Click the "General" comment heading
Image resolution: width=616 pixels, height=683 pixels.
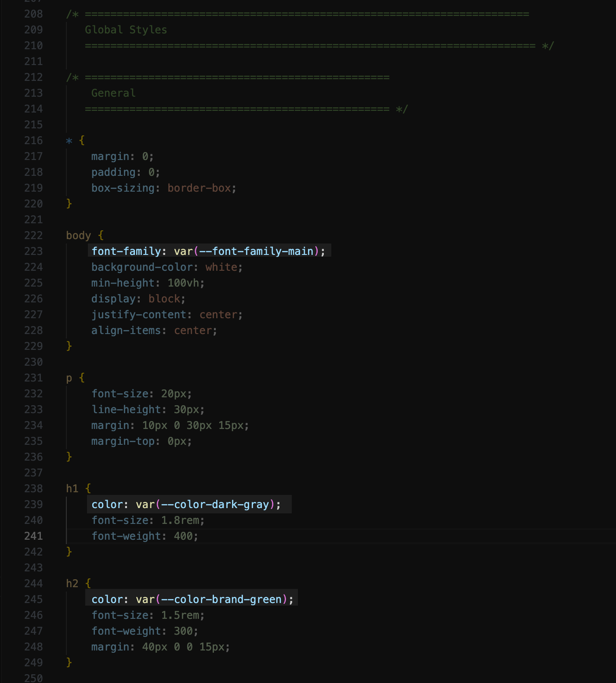113,93
